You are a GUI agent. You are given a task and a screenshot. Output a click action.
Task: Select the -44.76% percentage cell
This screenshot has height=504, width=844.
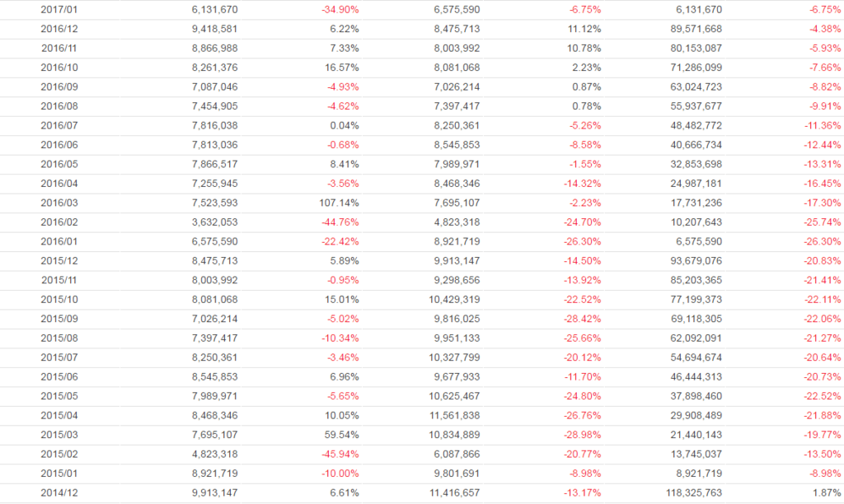click(340, 222)
